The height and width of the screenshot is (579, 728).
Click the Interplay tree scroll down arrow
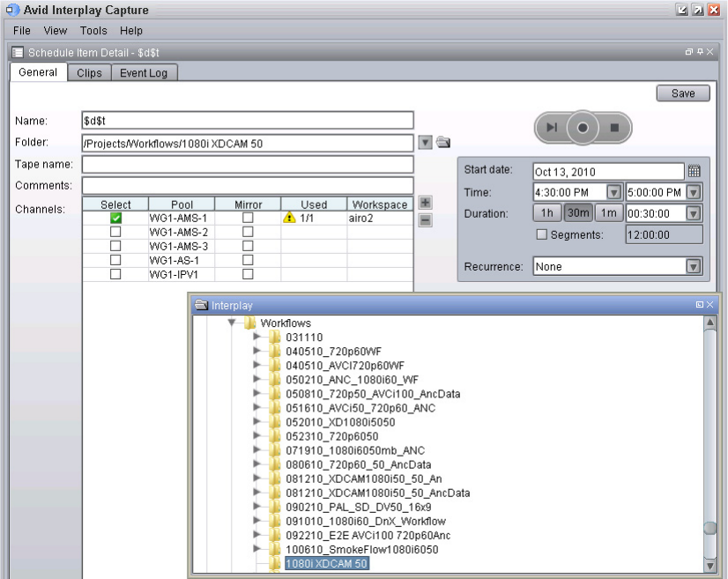point(709,566)
